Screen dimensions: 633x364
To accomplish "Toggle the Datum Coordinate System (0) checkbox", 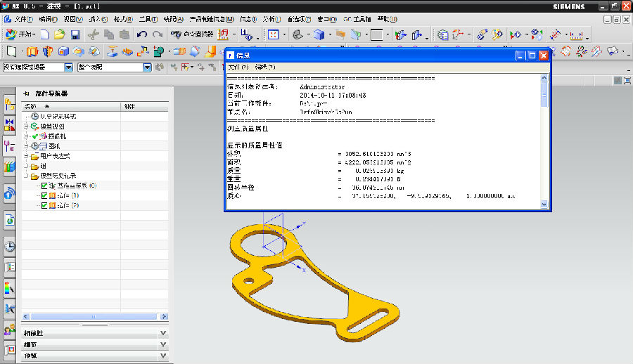I will (44, 186).
